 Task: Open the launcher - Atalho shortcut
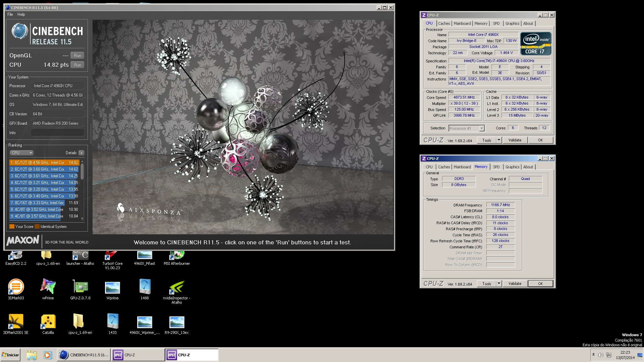(x=80, y=257)
